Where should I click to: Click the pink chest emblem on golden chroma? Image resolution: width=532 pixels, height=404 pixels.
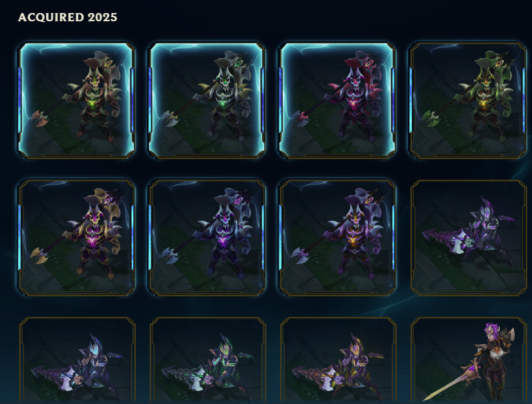(92, 241)
